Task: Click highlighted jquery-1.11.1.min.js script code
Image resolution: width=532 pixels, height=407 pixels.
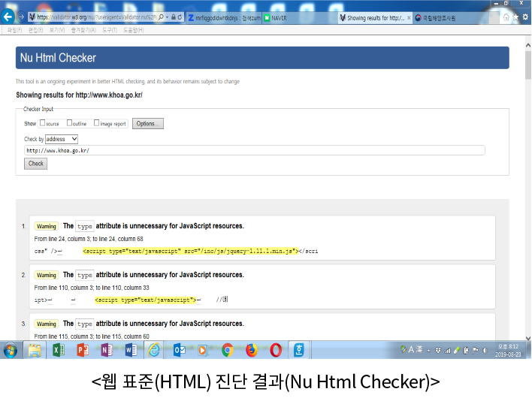Action: (x=190, y=251)
